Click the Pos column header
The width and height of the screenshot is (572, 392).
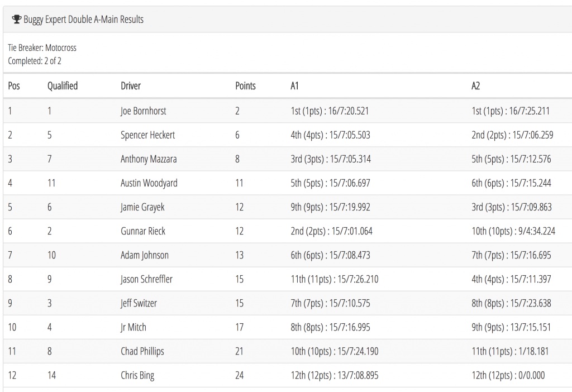click(x=14, y=86)
